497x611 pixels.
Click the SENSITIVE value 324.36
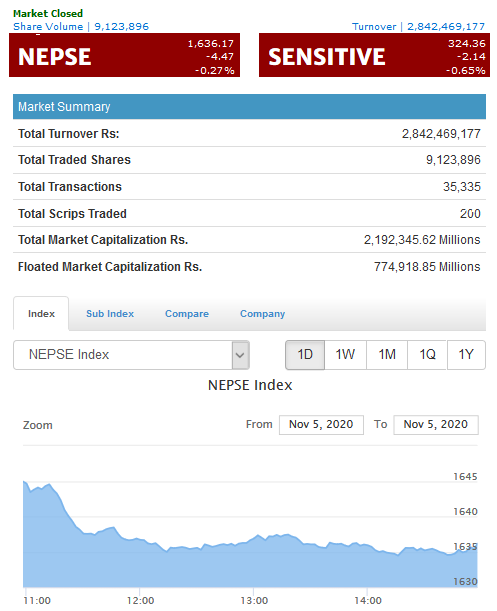(x=467, y=43)
